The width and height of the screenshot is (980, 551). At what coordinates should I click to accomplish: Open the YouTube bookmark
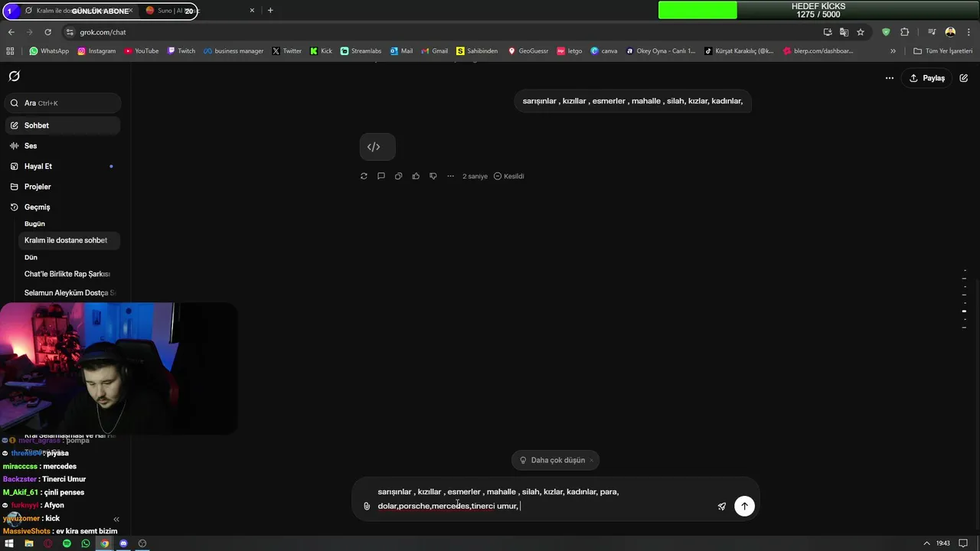142,51
